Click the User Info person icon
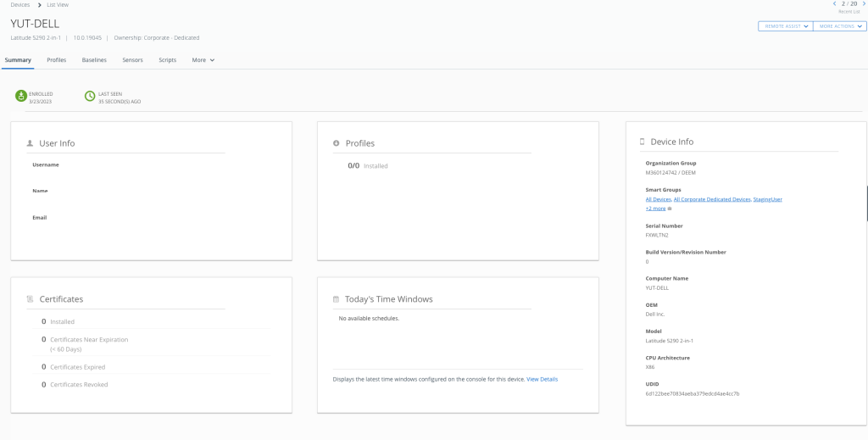This screenshot has width=868, height=440. 31,143
